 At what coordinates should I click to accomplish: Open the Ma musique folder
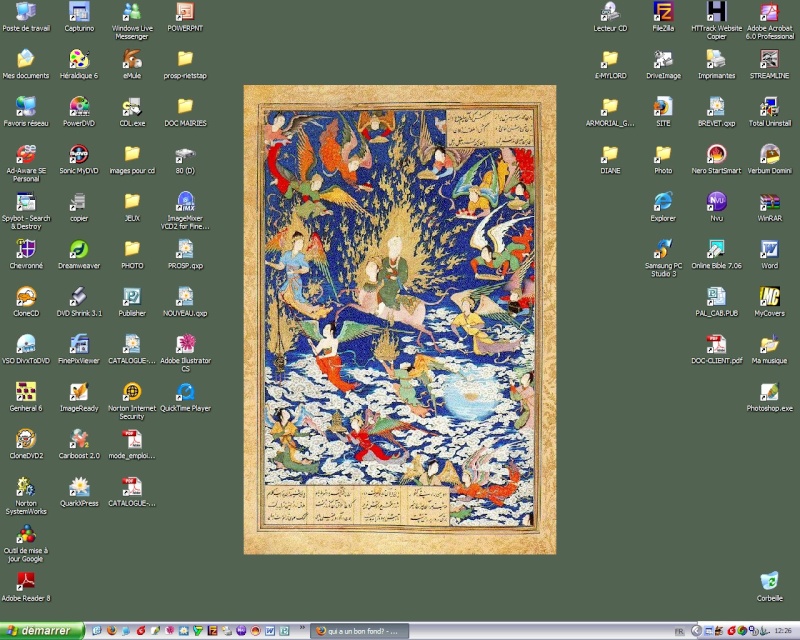click(x=769, y=349)
